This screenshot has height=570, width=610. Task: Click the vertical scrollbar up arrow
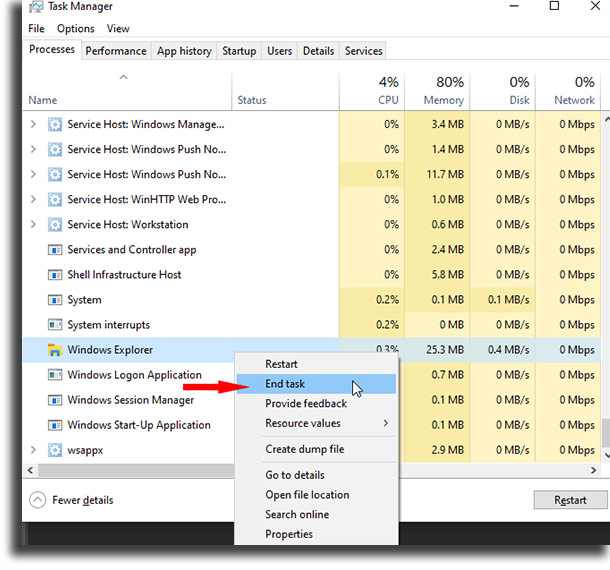pyautogui.click(x=606, y=120)
